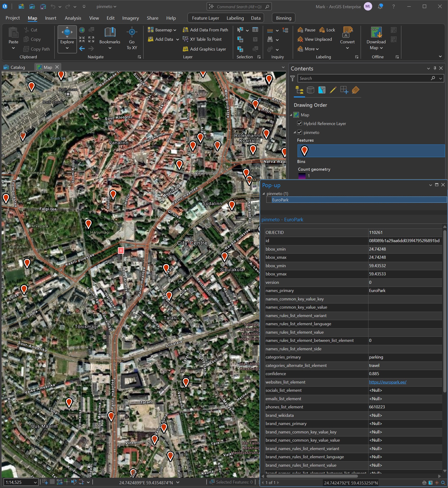
Task: Open the Add Data dropdown arrow
Action: 178,40
